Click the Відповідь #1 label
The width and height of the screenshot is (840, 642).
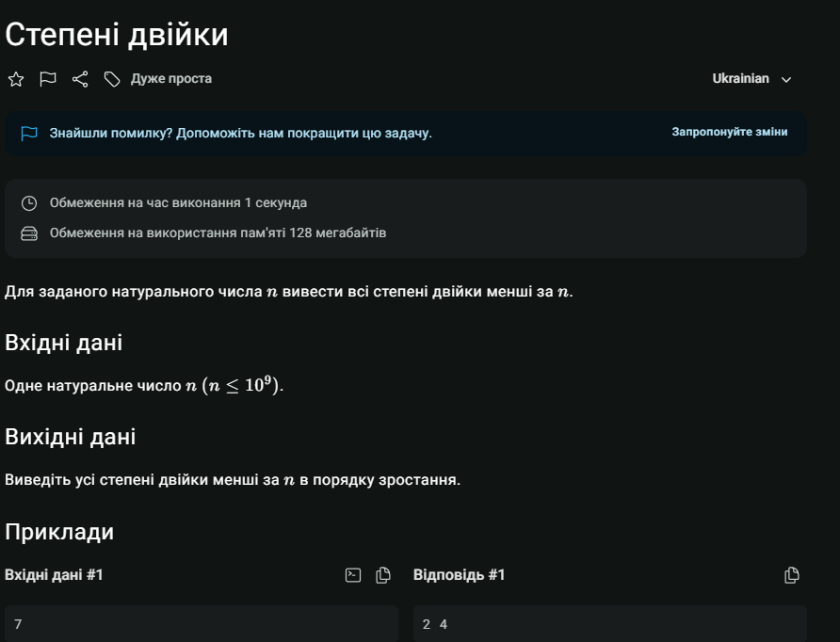460,575
